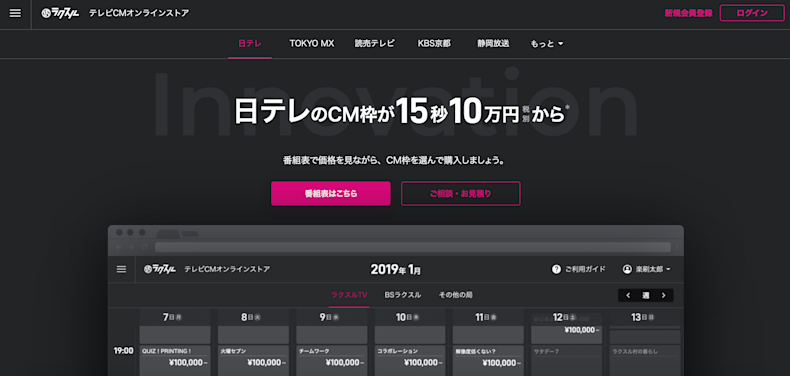Screen dimensions: 790x376
Task: Select the 読売テレビ tab
Action: tap(374, 44)
